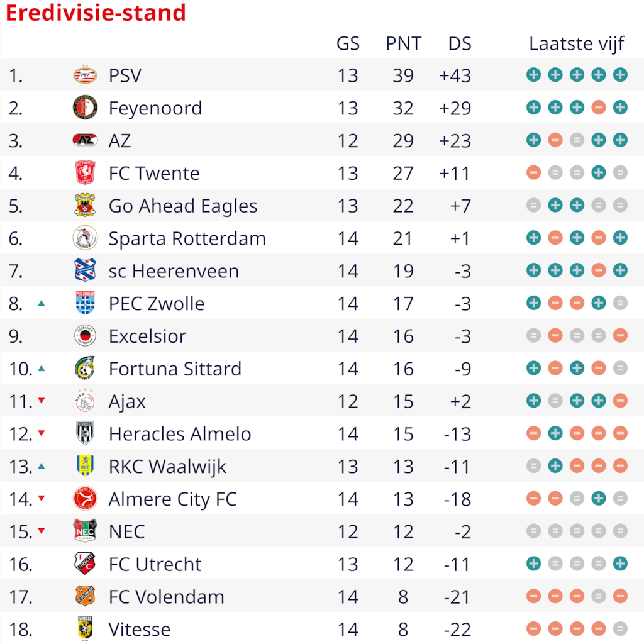
Task: Click the Ajax club logo
Action: coord(85,401)
